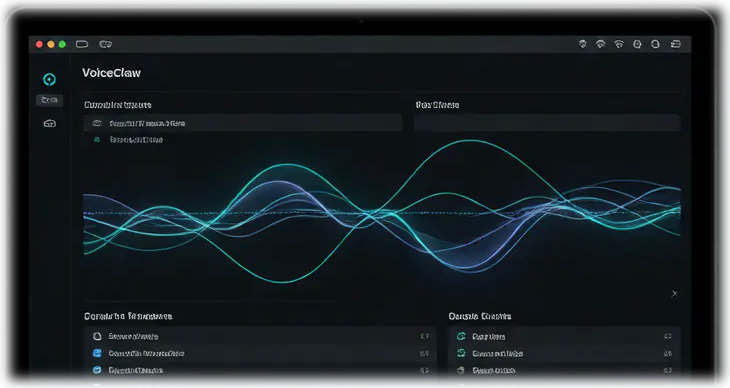Viewport: 730px width, 388px height.
Task: Open the stacked-layers icon at title bar's right end
Action: point(676,44)
